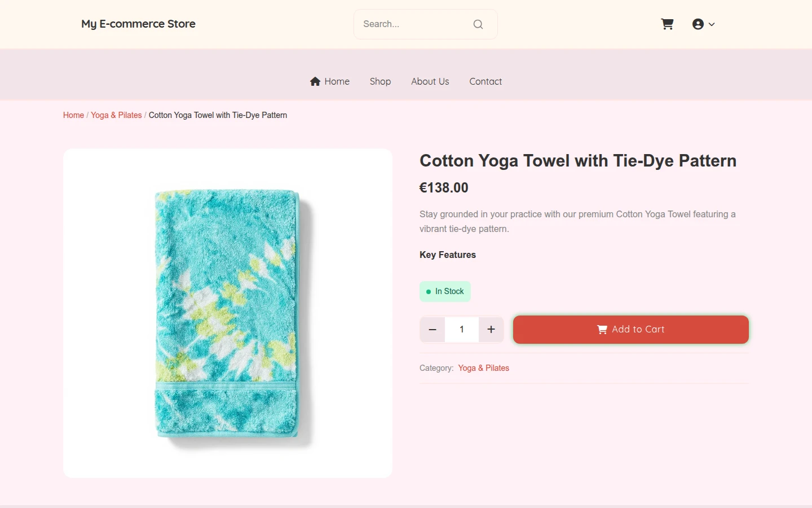Open Yoga & Pilates breadcrumb link
This screenshot has height=508, width=812.
tap(116, 115)
